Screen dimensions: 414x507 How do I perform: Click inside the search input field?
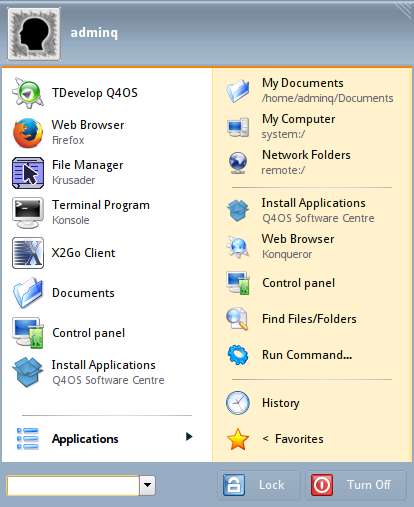point(73,486)
